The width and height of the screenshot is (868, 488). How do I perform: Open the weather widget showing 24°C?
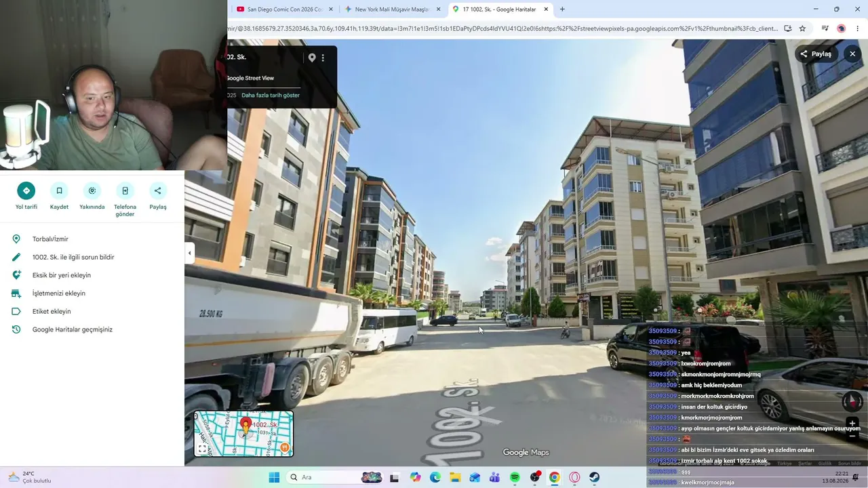click(30, 477)
